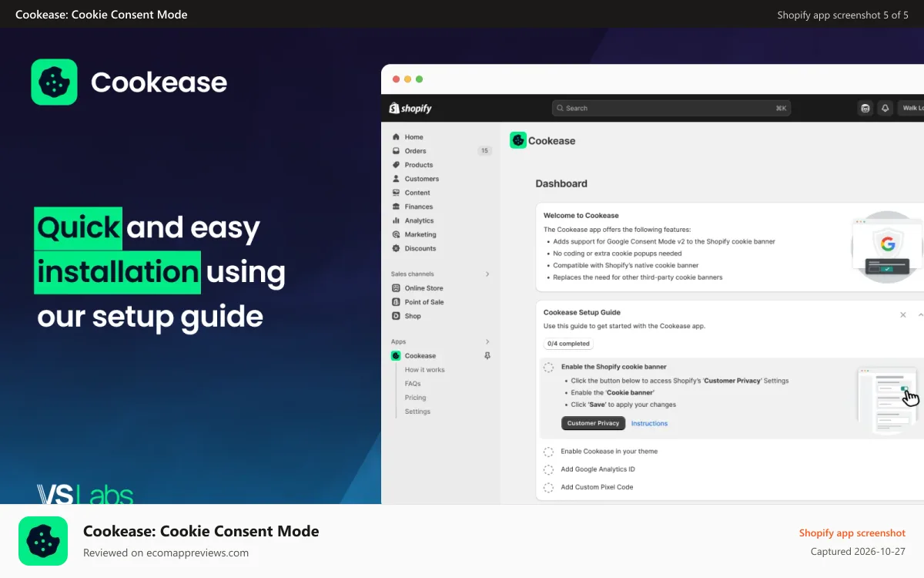The image size is (924, 578).
Task: Open 'How it works' under Cookease
Action: pyautogui.click(x=425, y=370)
